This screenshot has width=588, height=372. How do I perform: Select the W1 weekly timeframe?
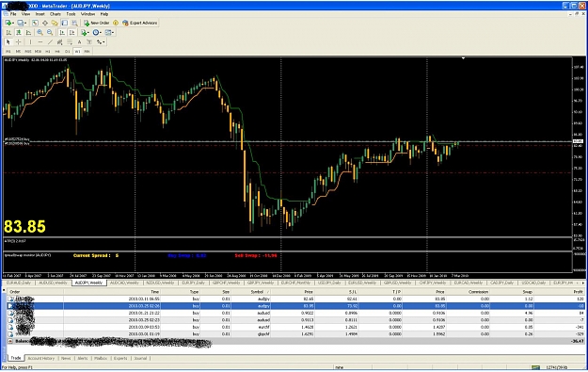(77, 52)
